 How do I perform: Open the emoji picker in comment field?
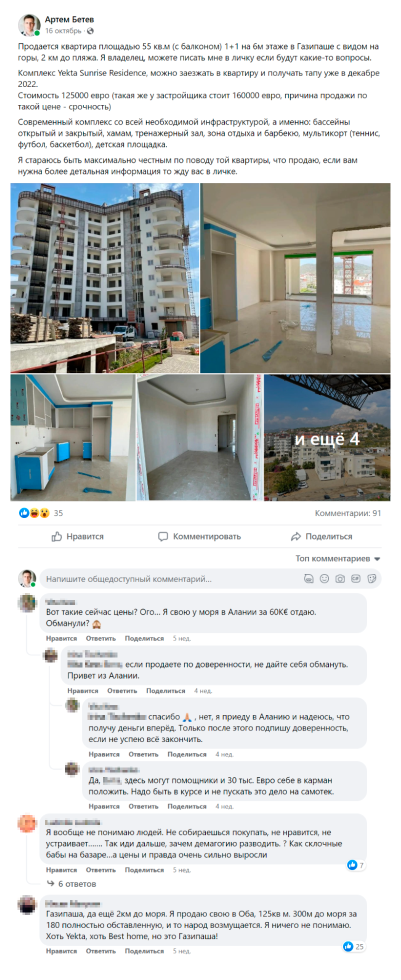[x=324, y=578]
